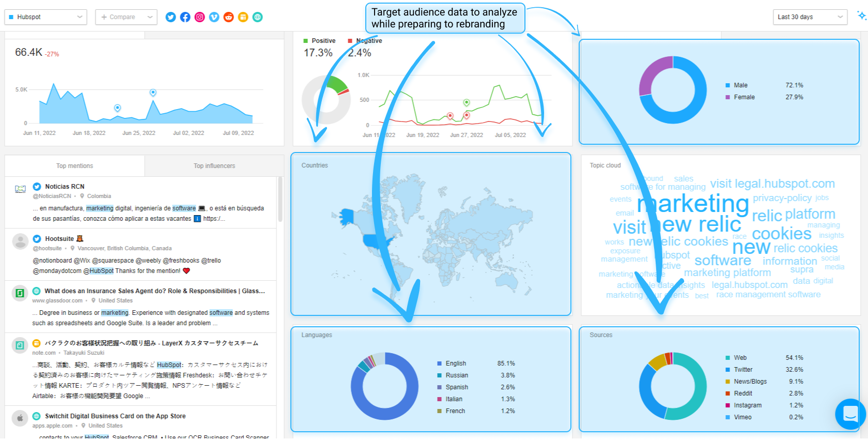Click location pin beside apps.apple.com United States
The width and height of the screenshot is (868, 440).
pos(83,426)
